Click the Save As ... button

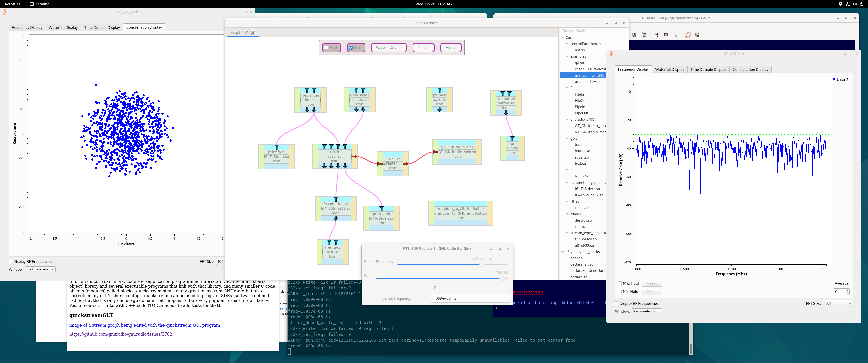pos(389,48)
